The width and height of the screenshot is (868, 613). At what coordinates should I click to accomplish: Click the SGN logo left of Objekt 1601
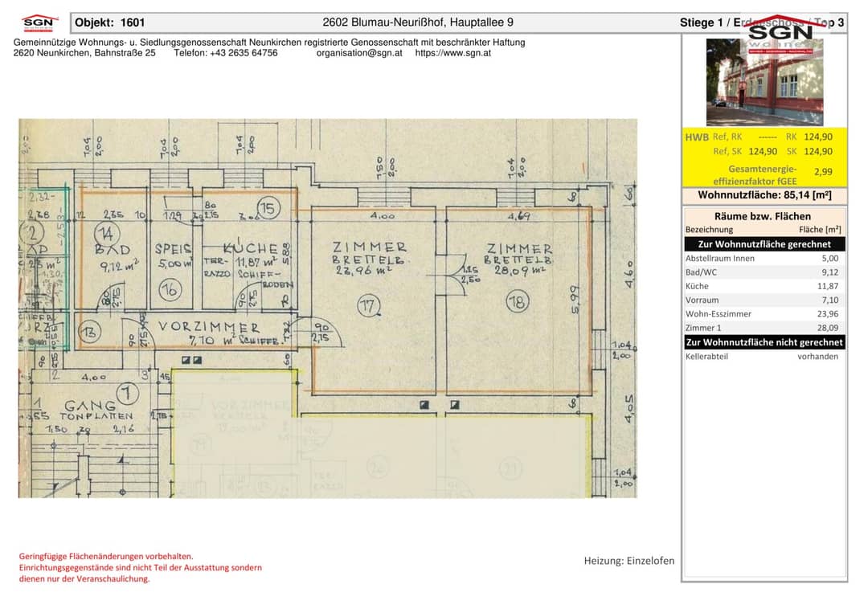[x=39, y=23]
